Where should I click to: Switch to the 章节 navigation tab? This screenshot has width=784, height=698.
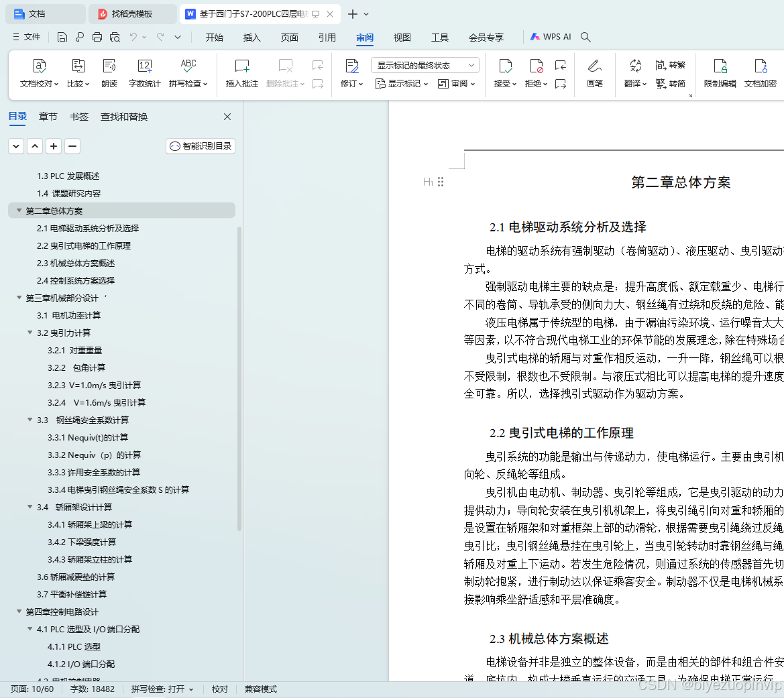pos(48,117)
